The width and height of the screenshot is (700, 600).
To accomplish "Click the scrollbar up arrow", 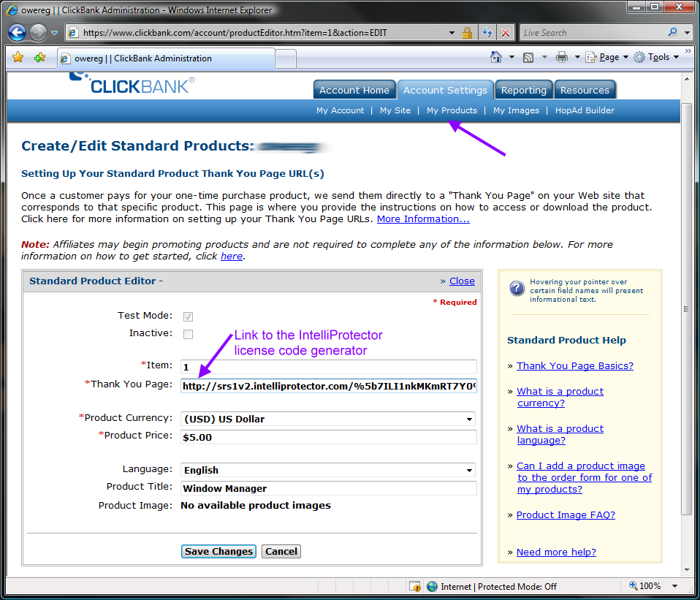I will [687, 79].
